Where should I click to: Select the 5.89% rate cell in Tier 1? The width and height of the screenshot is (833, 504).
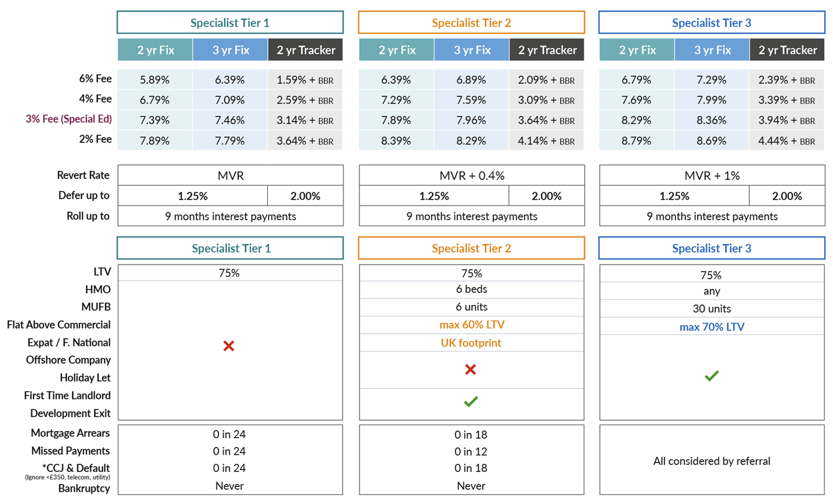click(154, 80)
